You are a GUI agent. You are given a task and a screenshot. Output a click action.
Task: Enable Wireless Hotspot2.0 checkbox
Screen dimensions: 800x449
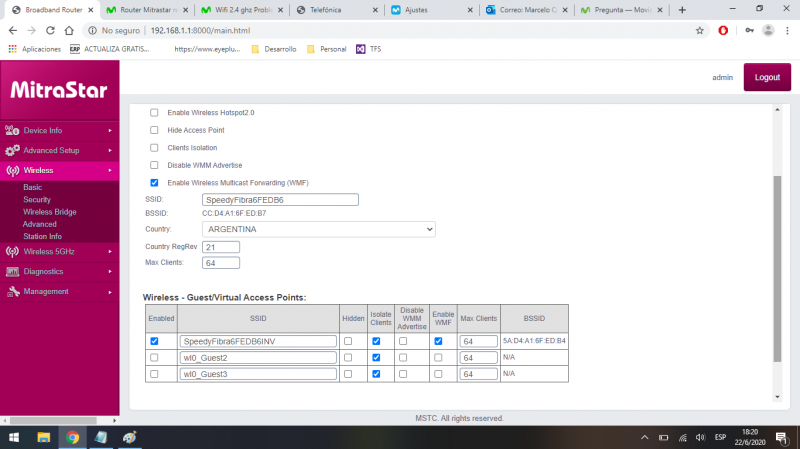[x=154, y=112]
